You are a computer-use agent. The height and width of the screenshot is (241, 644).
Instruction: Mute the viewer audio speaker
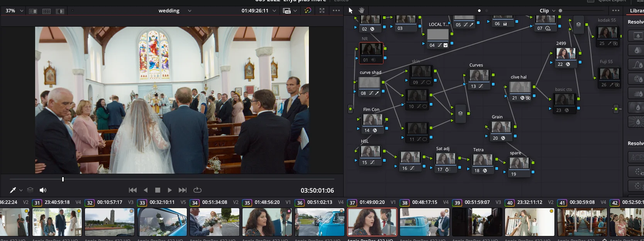pos(43,190)
